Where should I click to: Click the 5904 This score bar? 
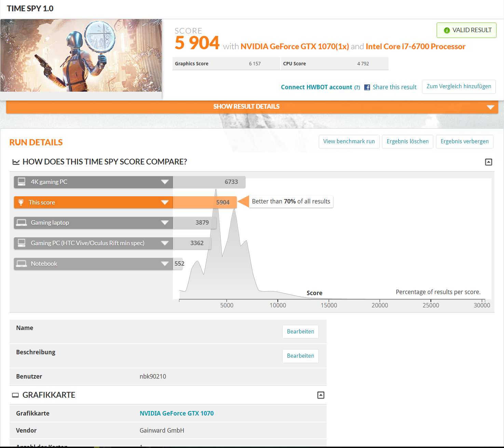205,202
